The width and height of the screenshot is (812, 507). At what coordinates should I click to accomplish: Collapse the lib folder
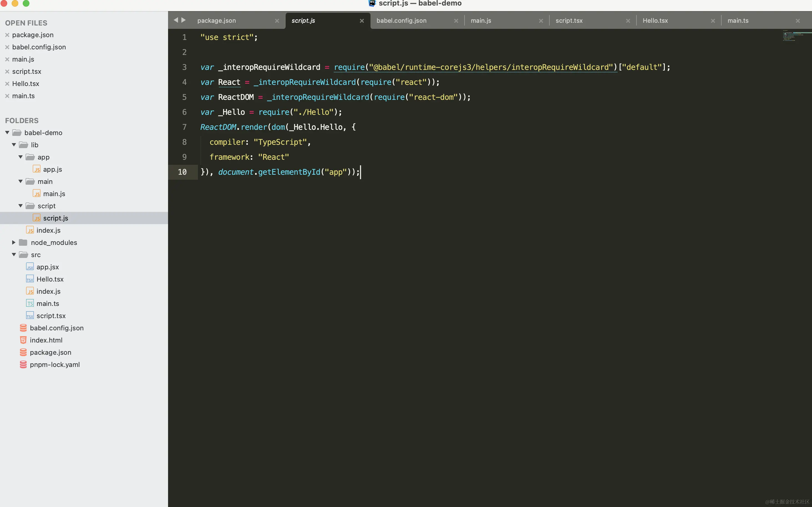pos(14,145)
